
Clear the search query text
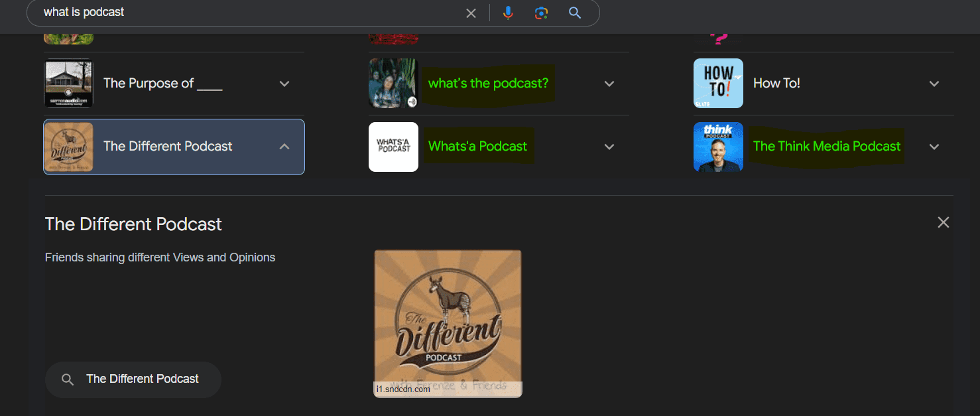[471, 13]
